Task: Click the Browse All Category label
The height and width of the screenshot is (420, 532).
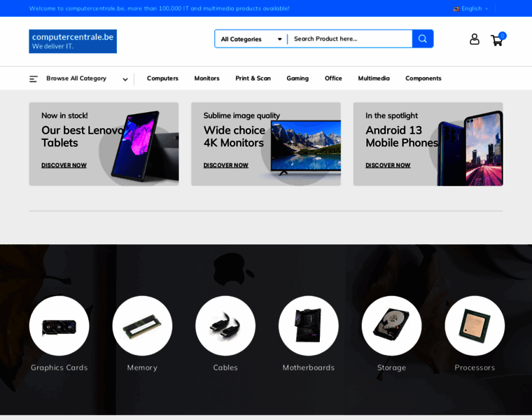Action: 76,78
